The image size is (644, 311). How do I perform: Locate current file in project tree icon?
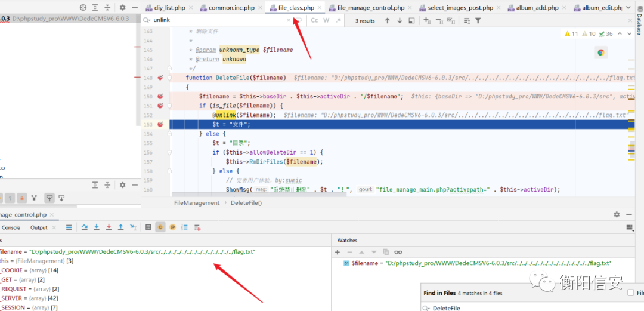tap(83, 7)
